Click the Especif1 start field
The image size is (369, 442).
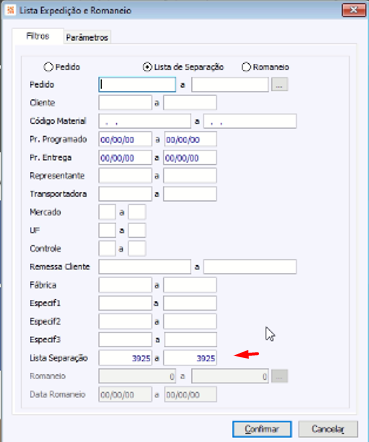125,303
